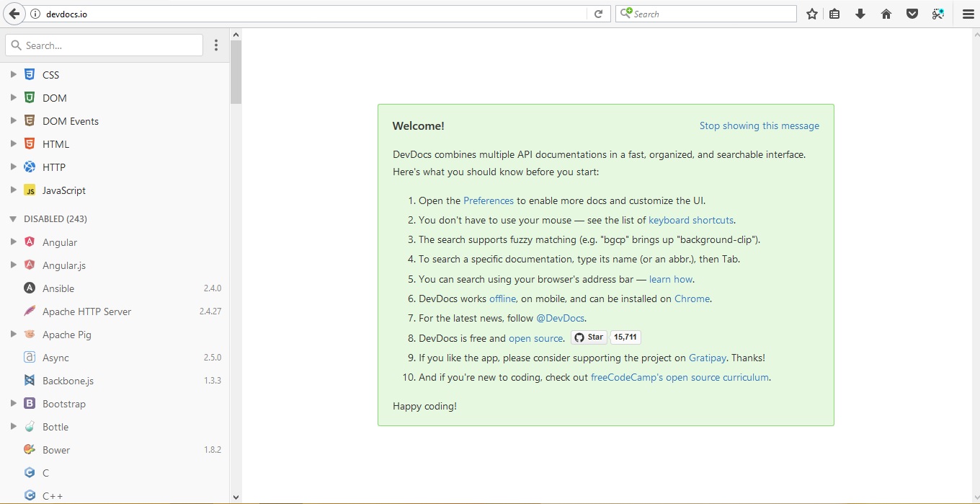Open the browser downloads arrow
The width and height of the screenshot is (980, 504).
tap(860, 14)
